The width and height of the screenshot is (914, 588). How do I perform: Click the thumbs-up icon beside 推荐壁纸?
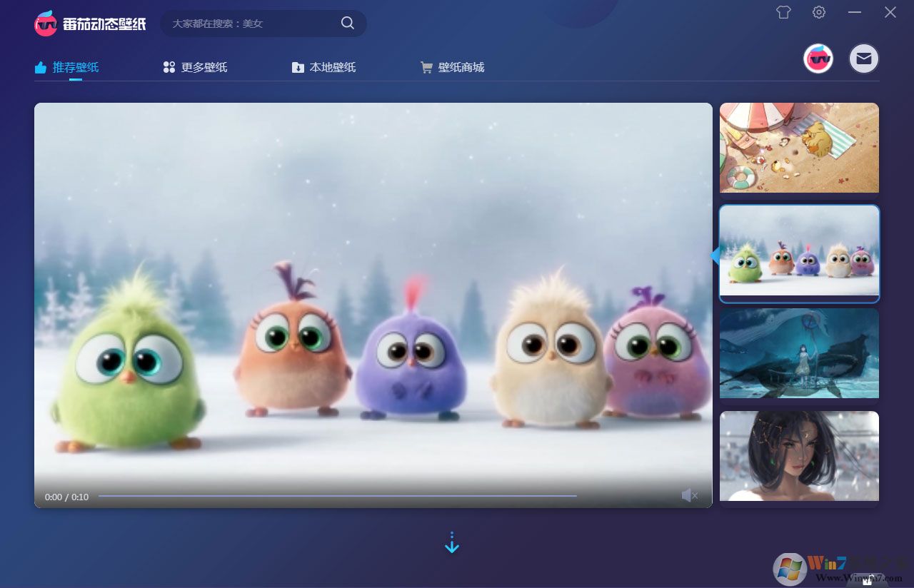41,66
